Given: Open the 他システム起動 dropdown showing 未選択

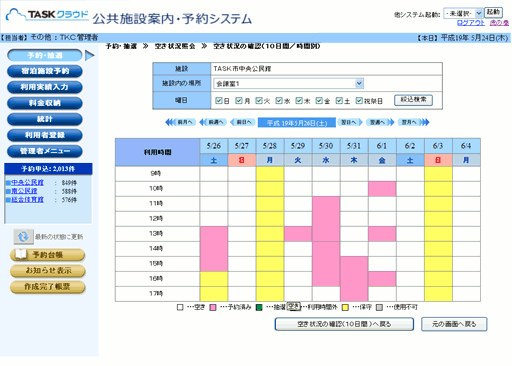Looking at the screenshot, I should 463,13.
